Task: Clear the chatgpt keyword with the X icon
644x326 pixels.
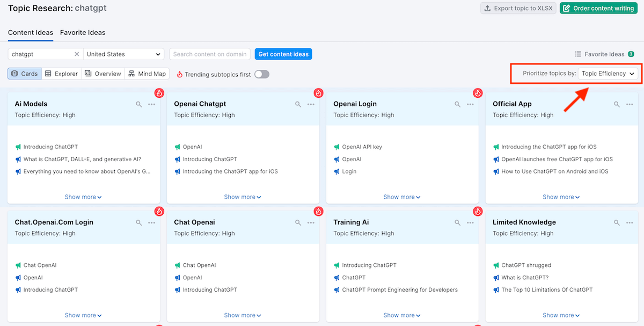Action: [77, 54]
